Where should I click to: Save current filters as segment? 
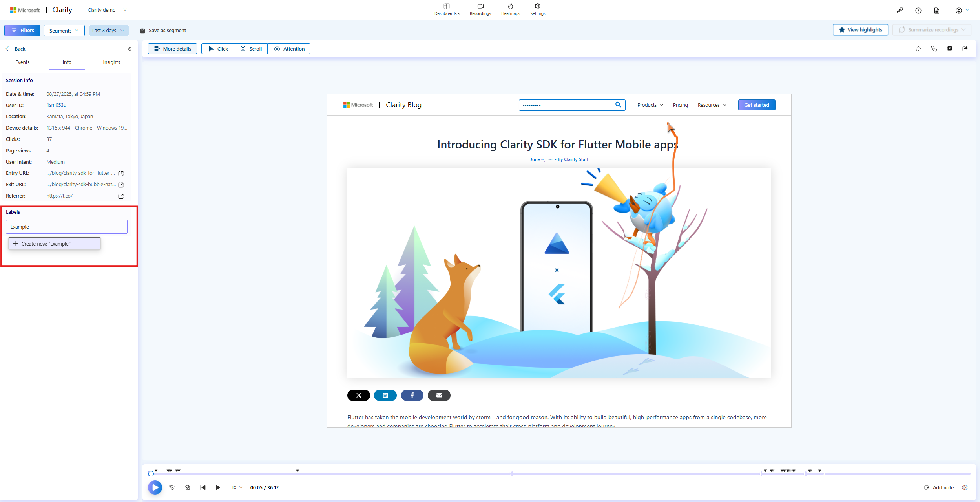coord(163,30)
